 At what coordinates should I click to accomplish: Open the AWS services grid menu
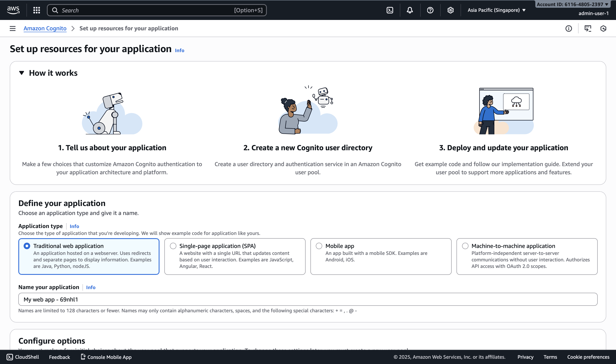[37, 10]
